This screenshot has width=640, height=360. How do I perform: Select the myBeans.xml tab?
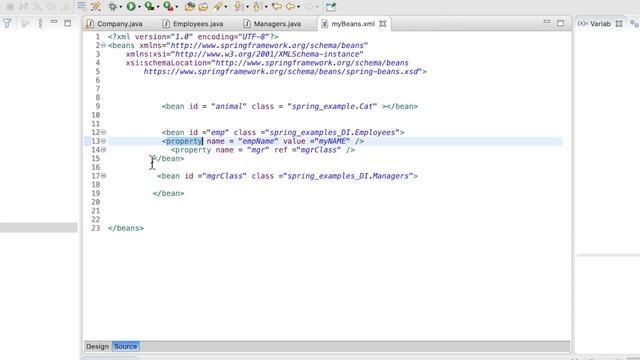coord(353,24)
